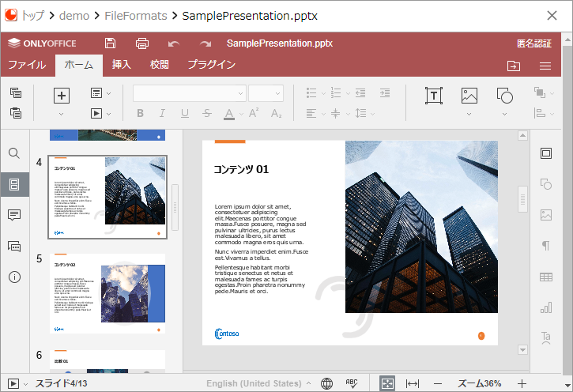Toggle fit to slide button

click(387, 383)
